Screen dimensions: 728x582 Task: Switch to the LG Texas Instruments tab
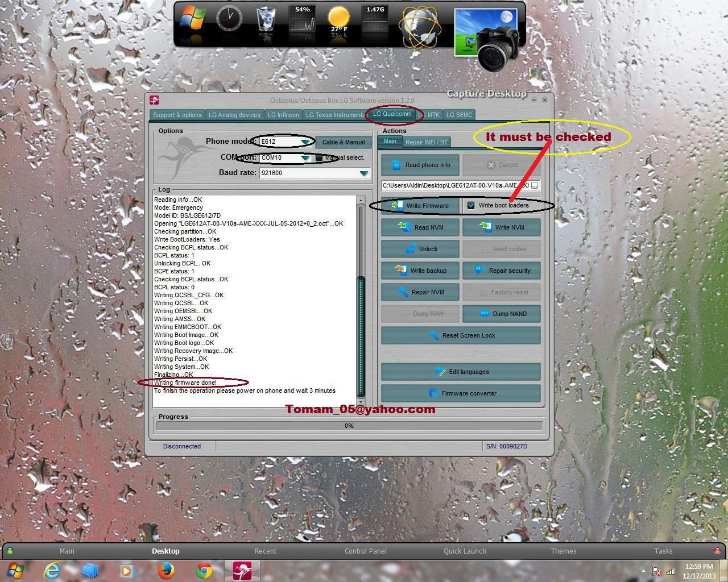tap(335, 115)
